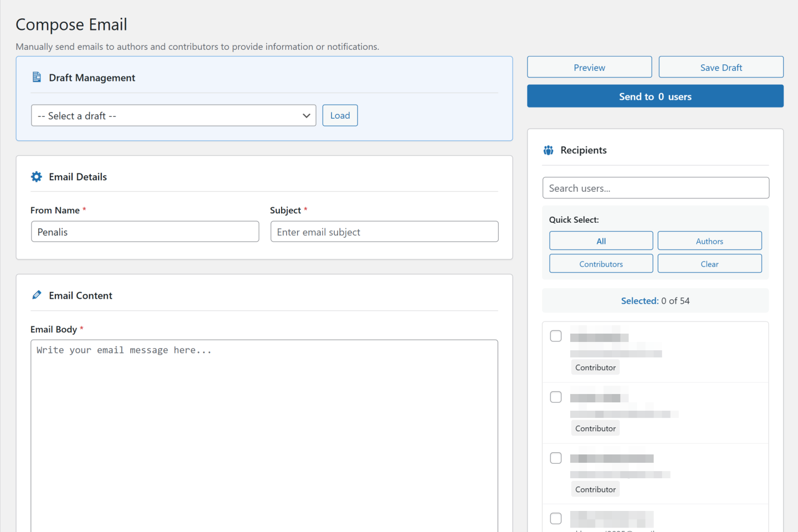Check the fourth recipient checkbox at list bottom
This screenshot has height=532, width=798.
click(x=556, y=518)
